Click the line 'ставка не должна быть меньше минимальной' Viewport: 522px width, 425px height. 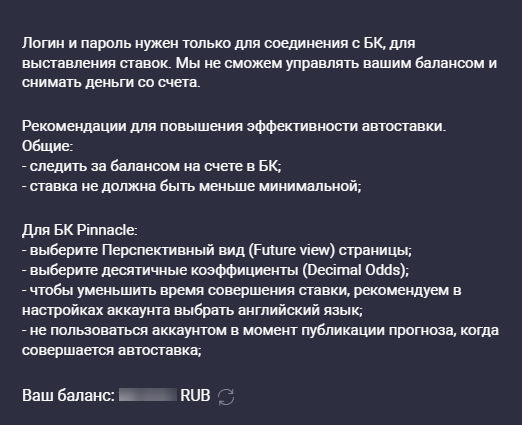coord(192,186)
